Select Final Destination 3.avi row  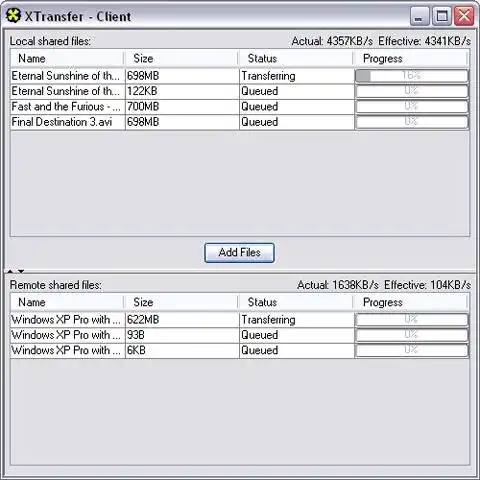coord(240,122)
